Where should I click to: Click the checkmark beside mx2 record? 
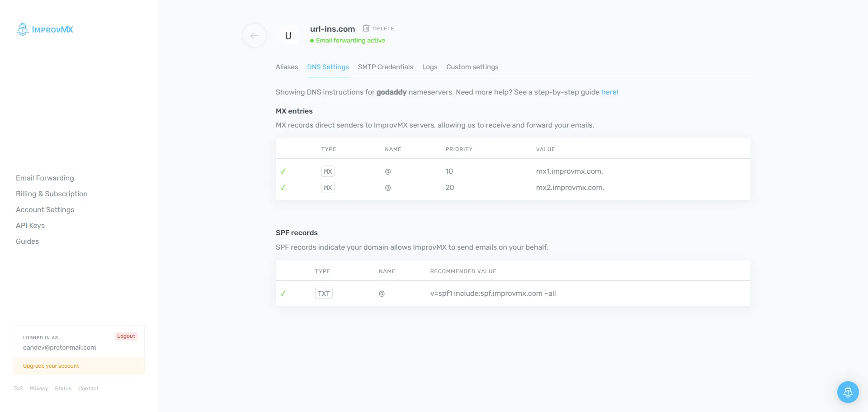point(283,188)
